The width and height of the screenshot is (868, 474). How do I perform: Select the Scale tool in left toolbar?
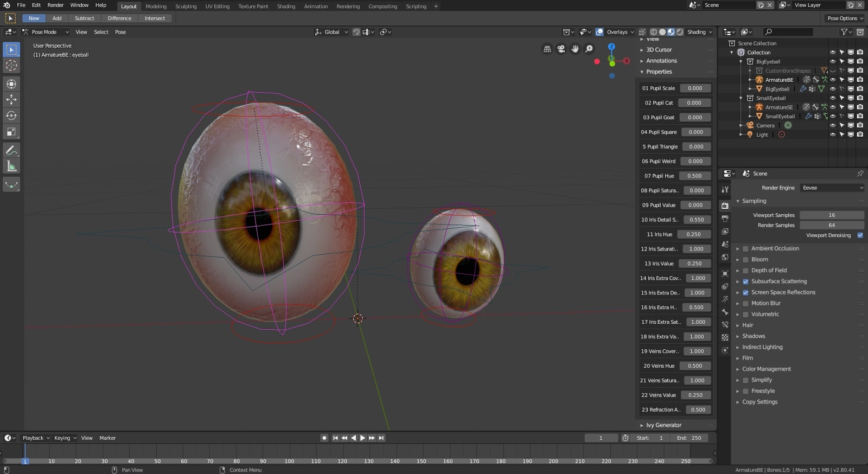[x=11, y=132]
